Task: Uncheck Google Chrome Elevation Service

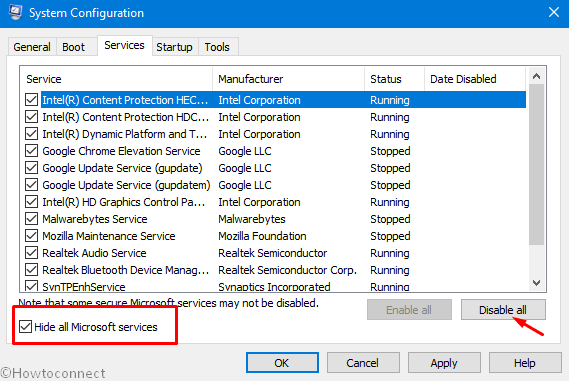Action: click(x=32, y=151)
